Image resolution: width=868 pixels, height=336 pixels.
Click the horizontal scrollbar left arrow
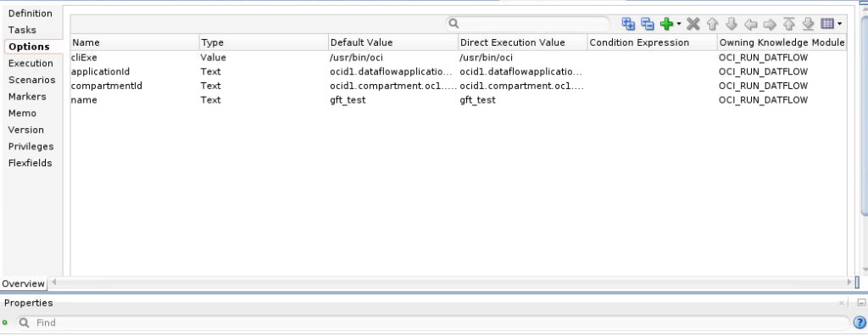click(53, 283)
